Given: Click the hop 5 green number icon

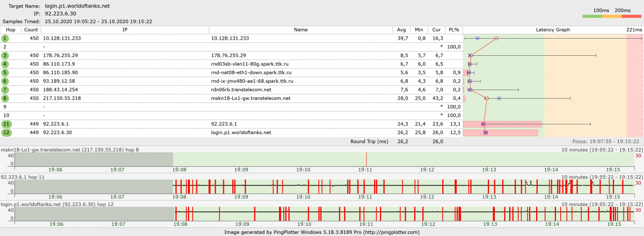Looking at the screenshot, I should (x=5, y=72).
